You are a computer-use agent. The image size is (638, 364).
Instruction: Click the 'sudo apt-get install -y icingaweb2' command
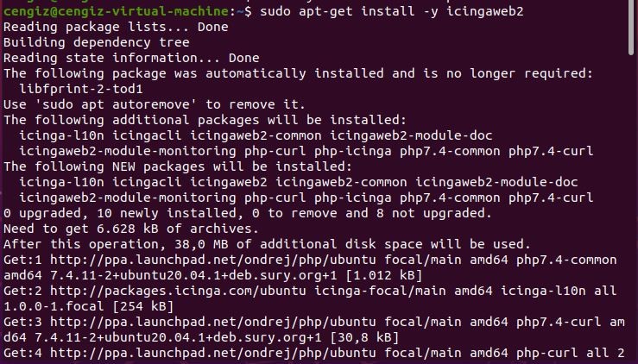click(392, 11)
